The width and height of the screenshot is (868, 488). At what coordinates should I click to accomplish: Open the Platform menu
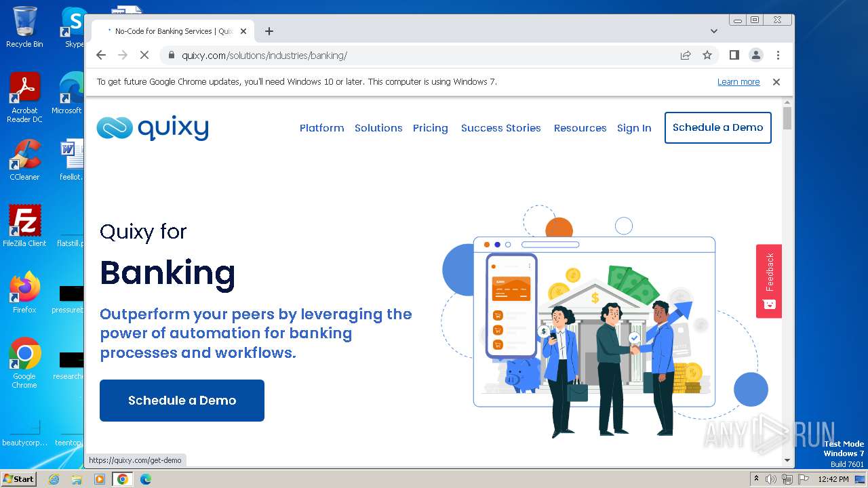coord(321,128)
